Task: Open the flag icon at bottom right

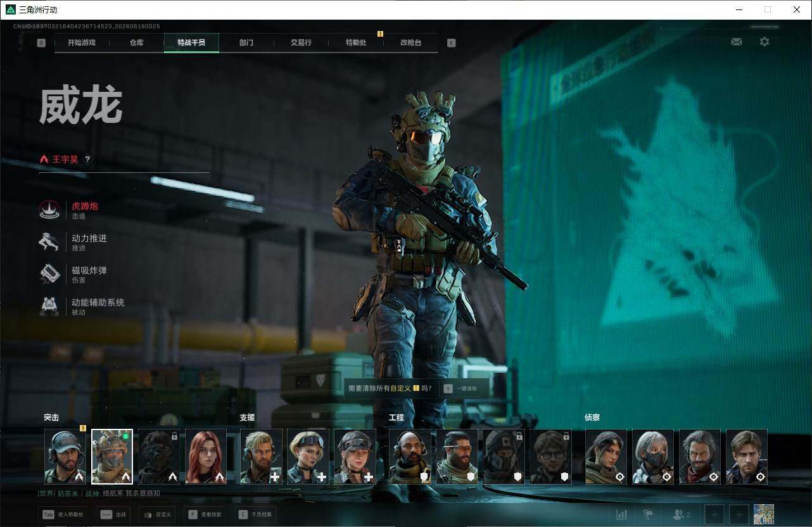Action: click(x=648, y=515)
